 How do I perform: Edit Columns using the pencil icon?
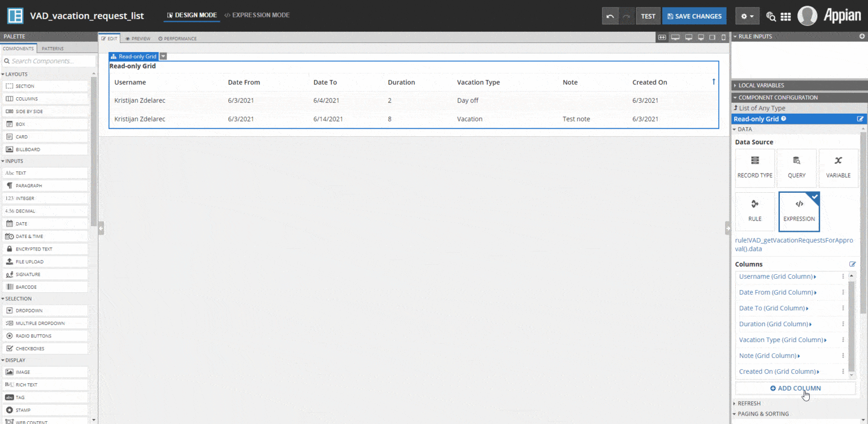click(853, 264)
